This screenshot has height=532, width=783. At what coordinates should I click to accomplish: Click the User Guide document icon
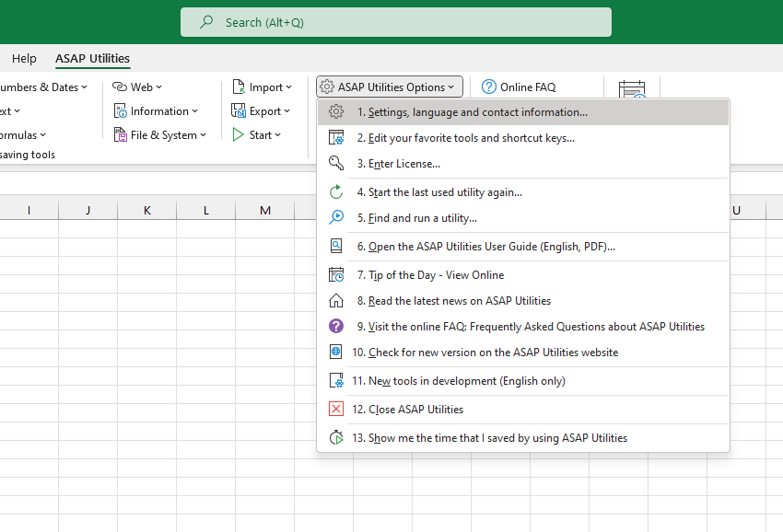coord(336,246)
